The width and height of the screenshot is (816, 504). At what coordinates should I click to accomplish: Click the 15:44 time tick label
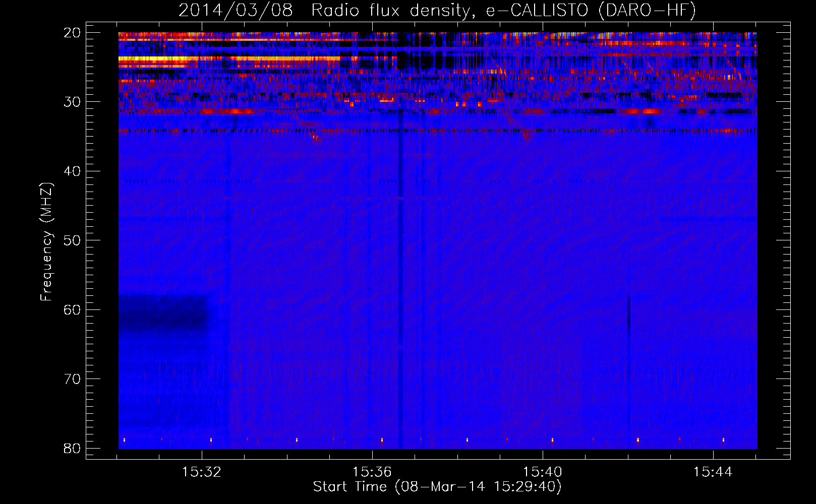[713, 472]
